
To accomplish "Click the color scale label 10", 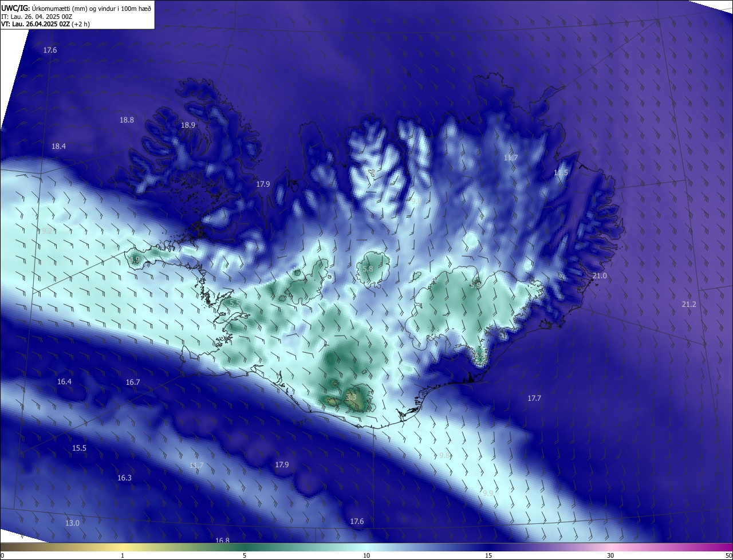I will point(366,555).
